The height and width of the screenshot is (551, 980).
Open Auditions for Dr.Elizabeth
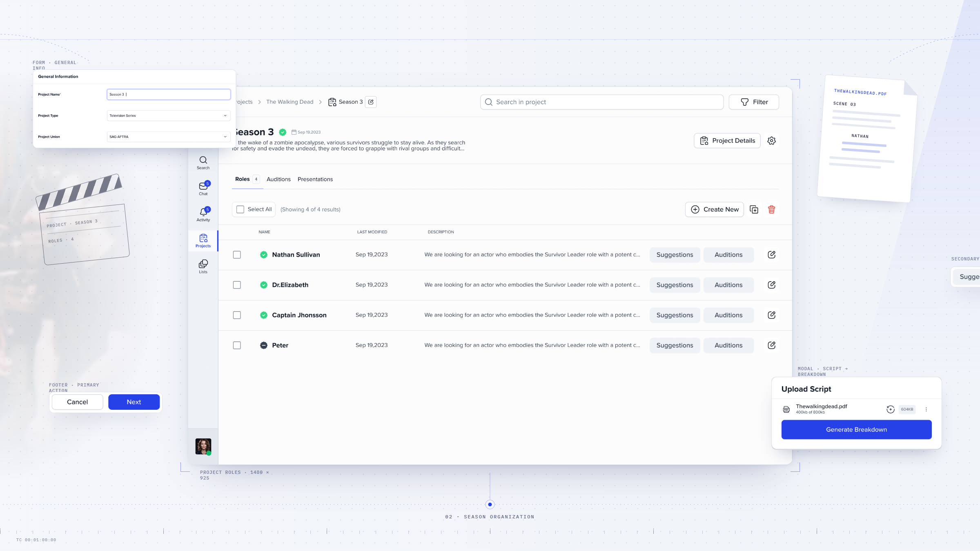click(x=728, y=285)
